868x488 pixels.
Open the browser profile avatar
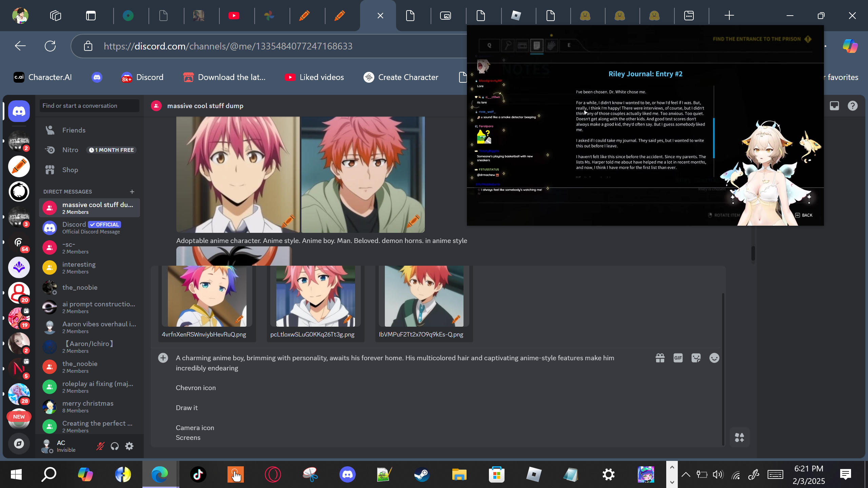[20, 16]
